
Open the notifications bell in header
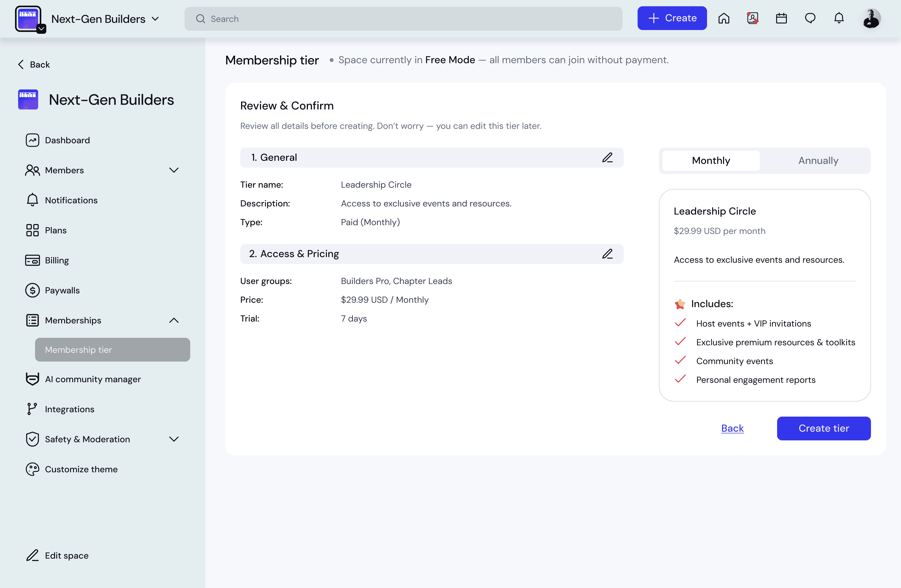point(839,18)
